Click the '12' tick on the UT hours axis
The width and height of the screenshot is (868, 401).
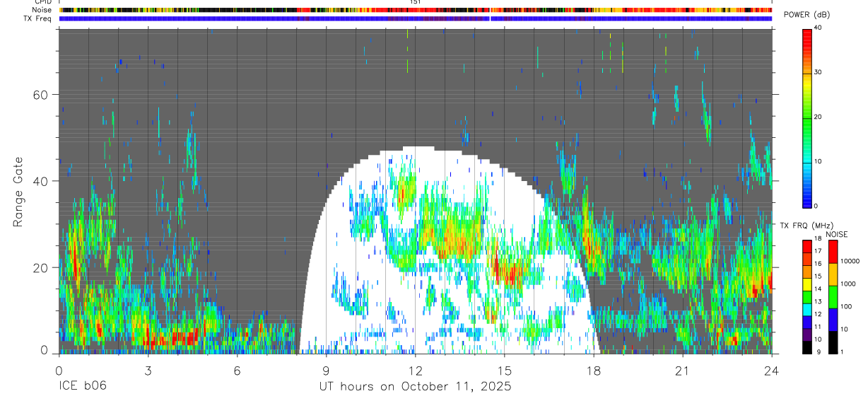coord(415,371)
